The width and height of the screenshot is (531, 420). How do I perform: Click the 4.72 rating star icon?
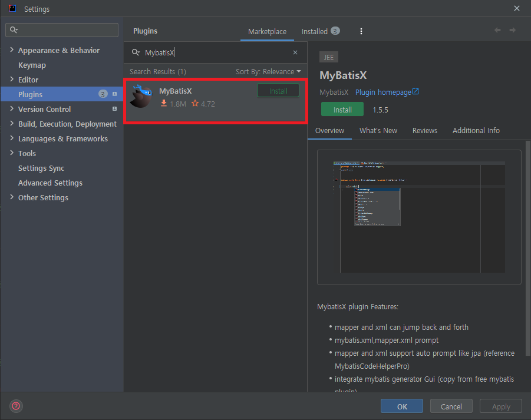(194, 103)
